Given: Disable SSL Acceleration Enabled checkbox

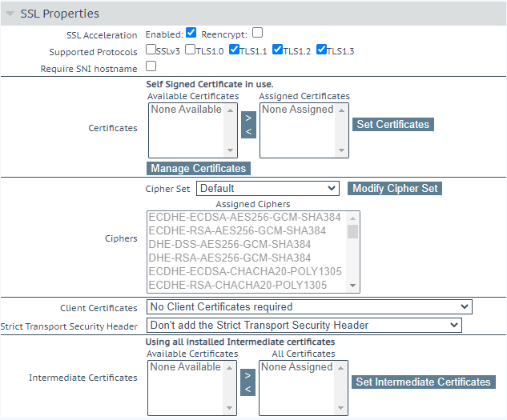Looking at the screenshot, I should pyautogui.click(x=191, y=34).
